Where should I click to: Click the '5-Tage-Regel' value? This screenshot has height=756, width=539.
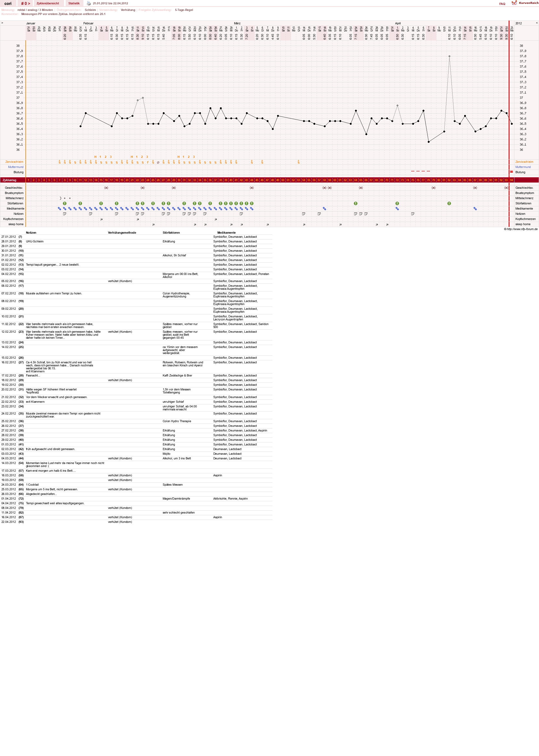[184, 10]
